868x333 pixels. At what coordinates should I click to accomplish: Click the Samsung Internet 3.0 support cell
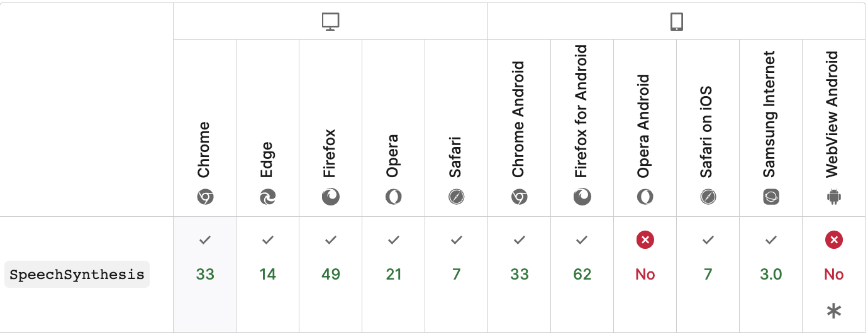[771, 274]
